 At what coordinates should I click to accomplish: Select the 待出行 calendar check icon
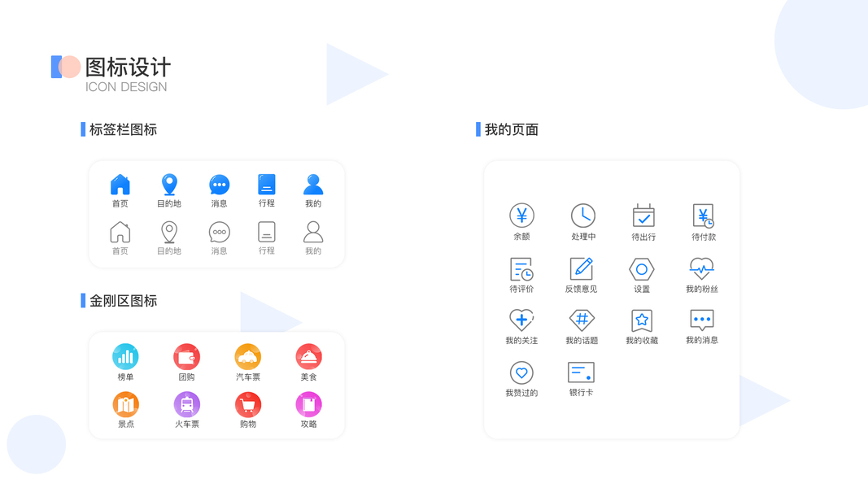643,216
